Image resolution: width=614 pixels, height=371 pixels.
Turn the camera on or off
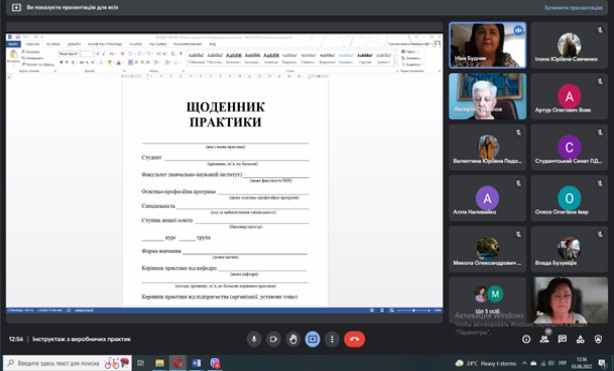click(x=273, y=339)
